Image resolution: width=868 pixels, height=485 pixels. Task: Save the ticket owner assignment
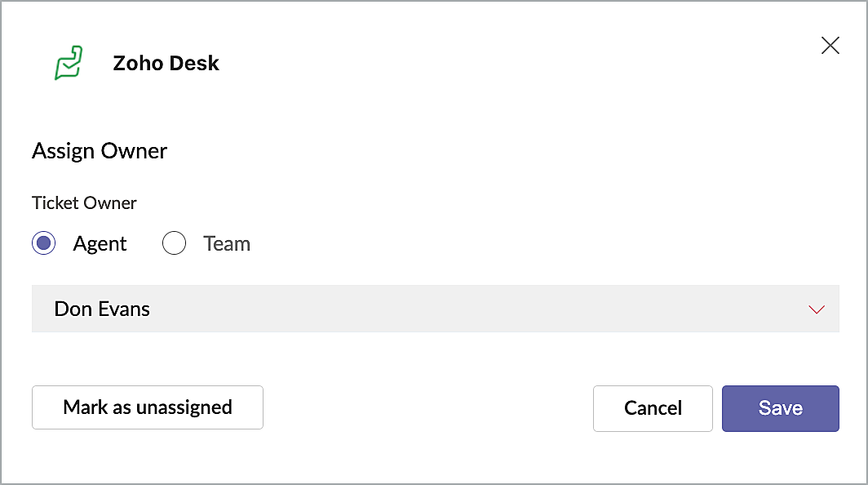pos(780,408)
